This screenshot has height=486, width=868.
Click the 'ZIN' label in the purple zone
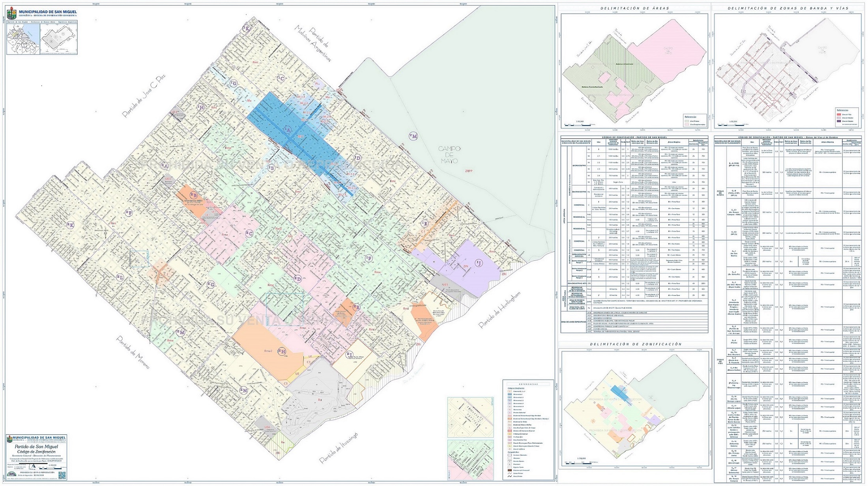tap(466, 266)
